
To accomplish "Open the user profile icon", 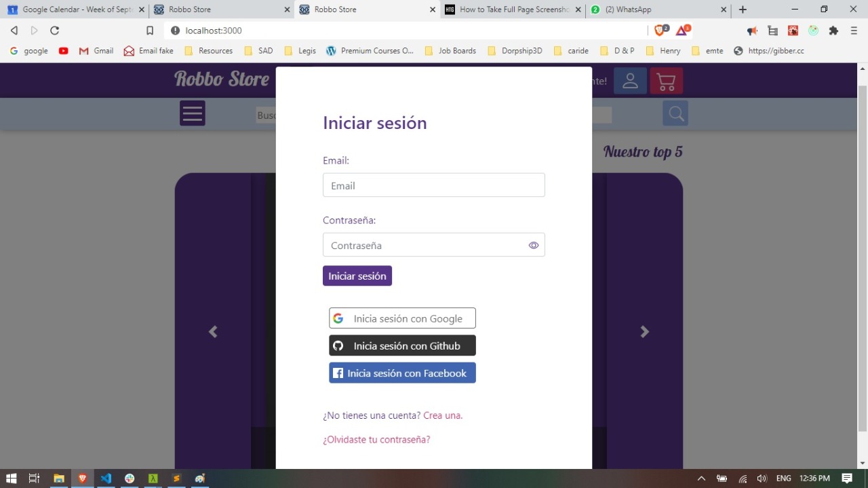I will [x=630, y=81].
